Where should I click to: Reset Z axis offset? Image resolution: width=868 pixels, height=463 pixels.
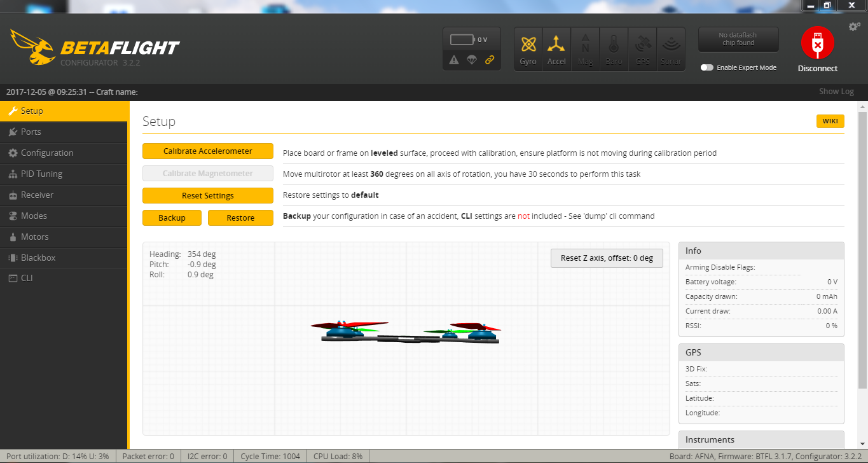[607, 258]
